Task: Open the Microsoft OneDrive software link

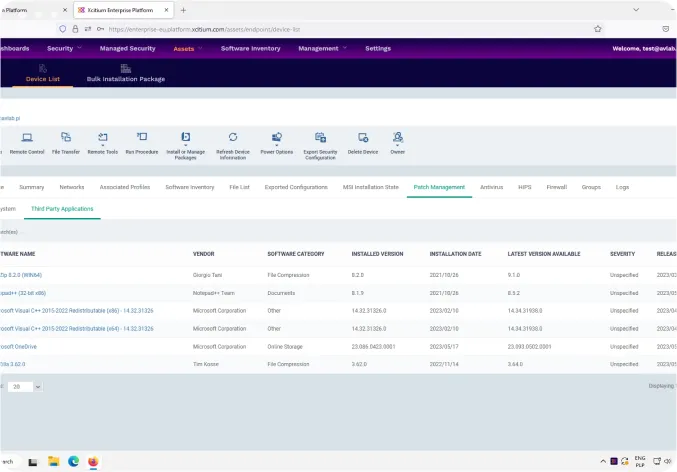Action: click(18, 346)
